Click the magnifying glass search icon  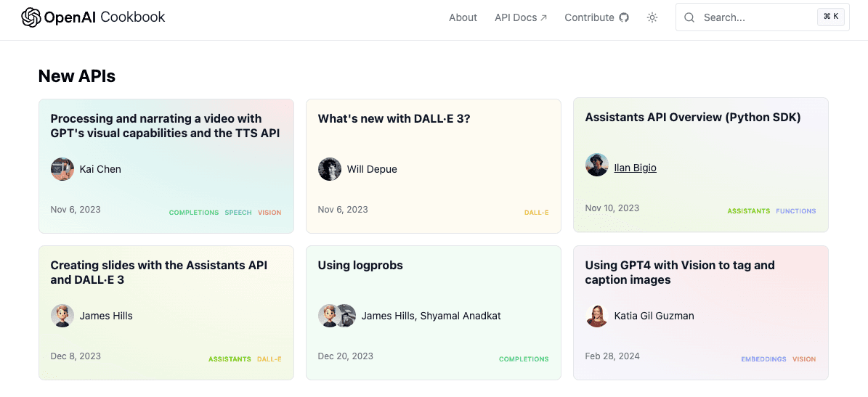click(x=689, y=17)
